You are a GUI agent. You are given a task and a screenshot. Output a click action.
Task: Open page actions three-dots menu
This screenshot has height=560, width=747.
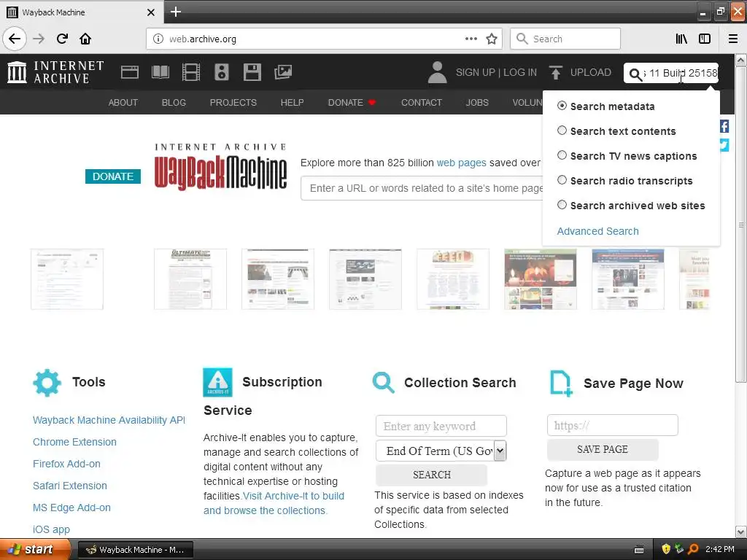tap(471, 39)
